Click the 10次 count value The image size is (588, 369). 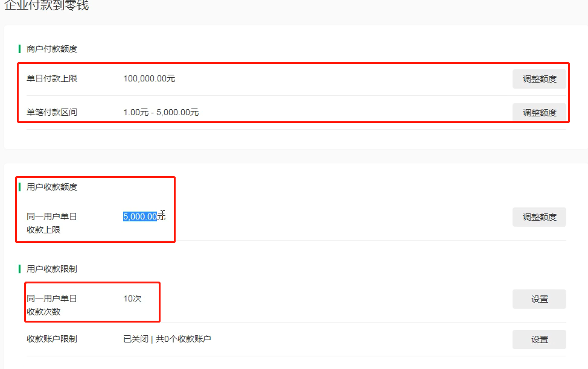[x=132, y=298]
